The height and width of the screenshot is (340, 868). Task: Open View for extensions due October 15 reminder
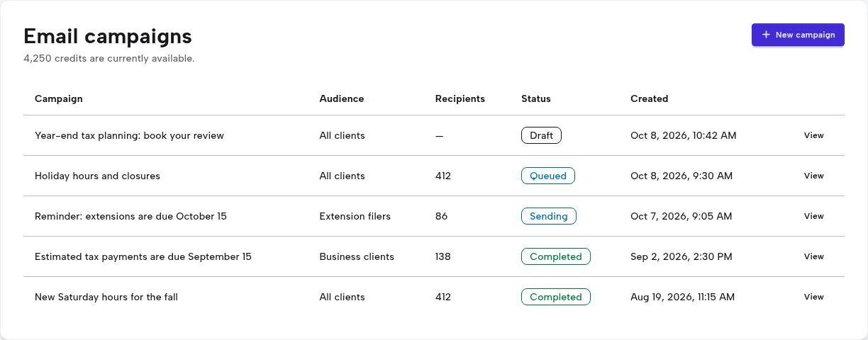click(x=814, y=216)
